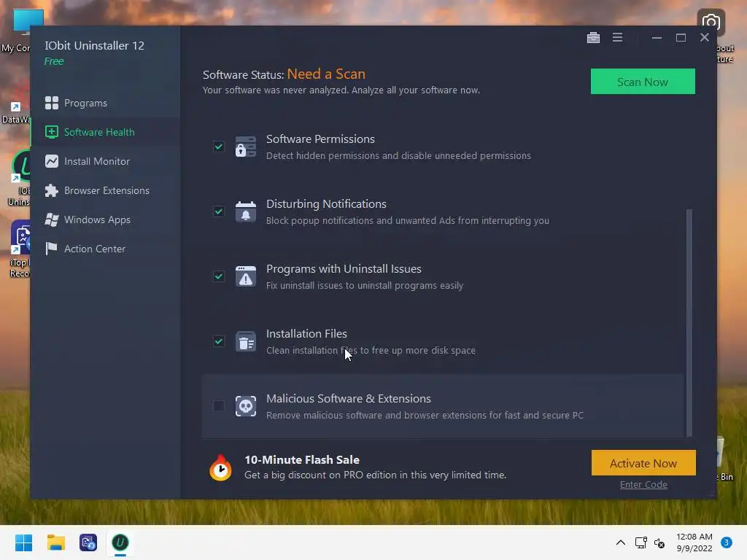The image size is (747, 560).
Task: Click the Programs grid icon
Action: pos(52,103)
